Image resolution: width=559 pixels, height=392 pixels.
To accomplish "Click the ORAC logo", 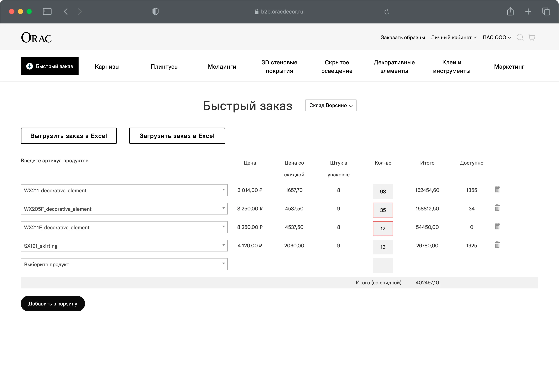I will (x=37, y=38).
